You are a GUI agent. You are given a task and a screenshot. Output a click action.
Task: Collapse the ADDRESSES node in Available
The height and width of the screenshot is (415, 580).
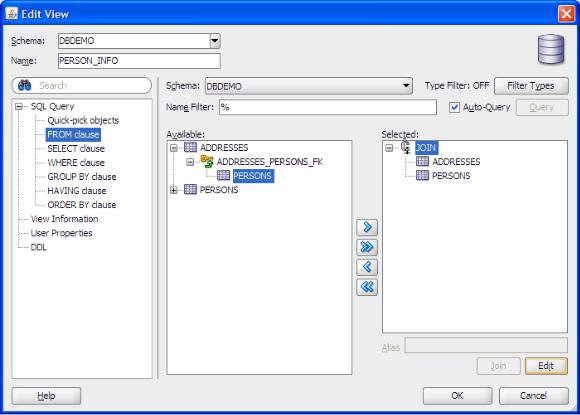click(x=173, y=148)
